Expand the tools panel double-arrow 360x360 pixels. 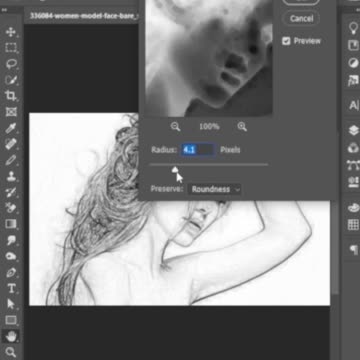click(x=5, y=10)
